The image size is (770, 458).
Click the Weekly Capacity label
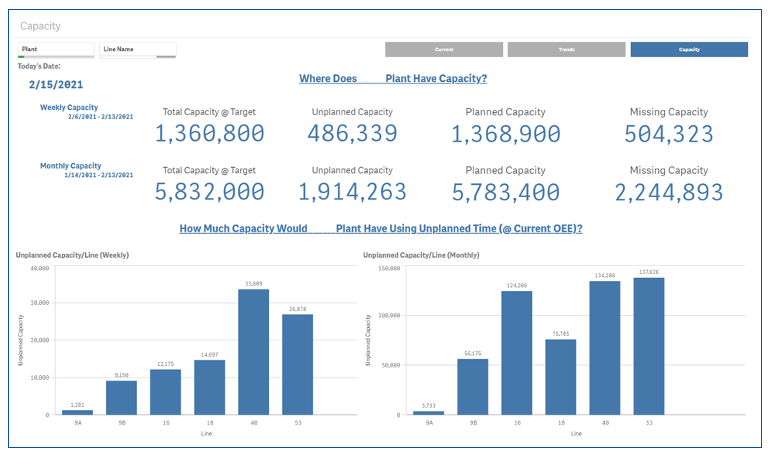[x=69, y=107]
